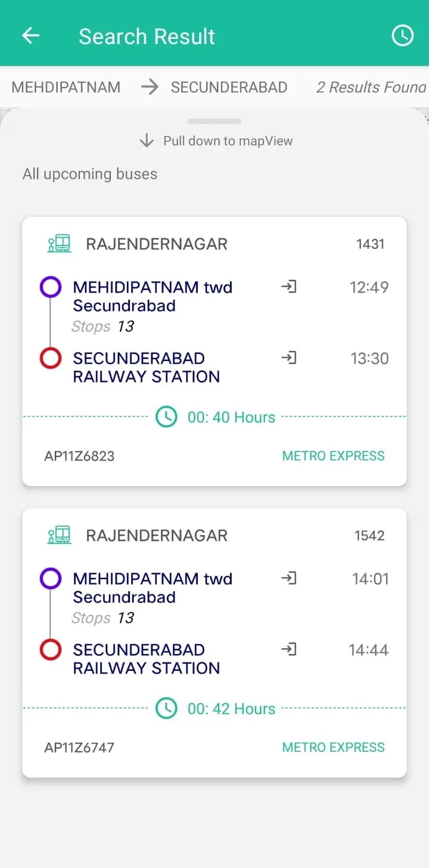Select METRO EXPRESS label on bus AP11Z6747
Image resolution: width=429 pixels, height=868 pixels.
click(333, 747)
